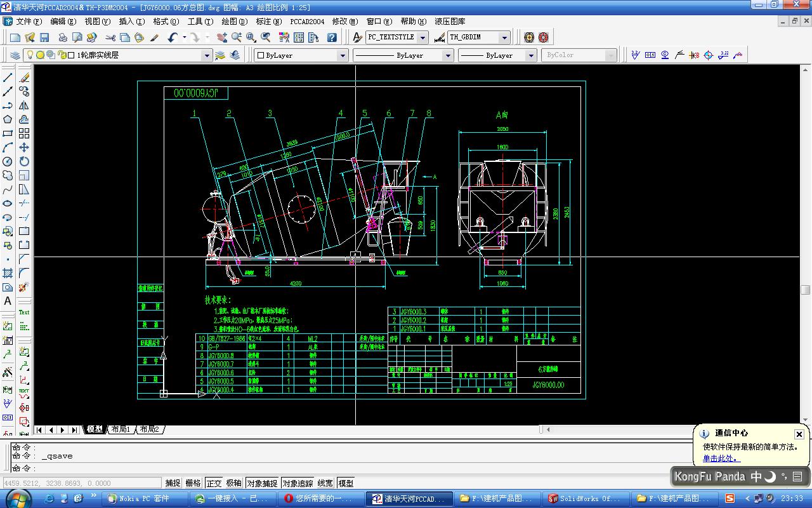Viewport: 812px width, 508px height.
Task: Open the 标注(N) menu
Action: point(268,22)
